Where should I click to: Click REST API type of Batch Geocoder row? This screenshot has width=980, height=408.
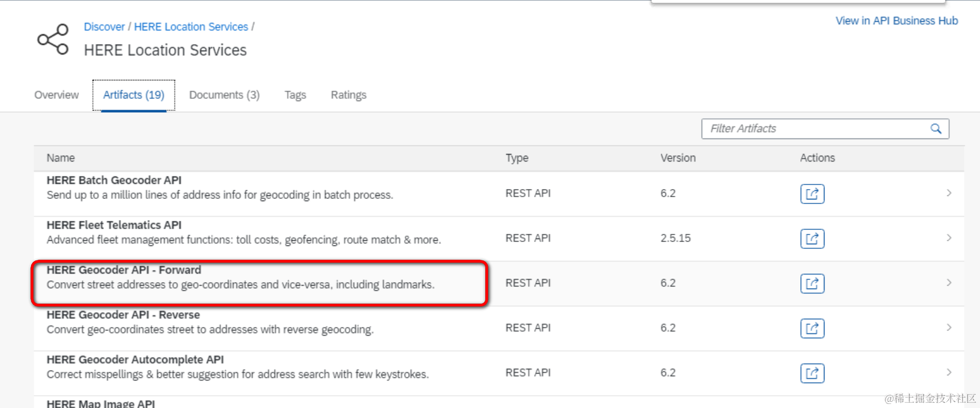point(528,193)
